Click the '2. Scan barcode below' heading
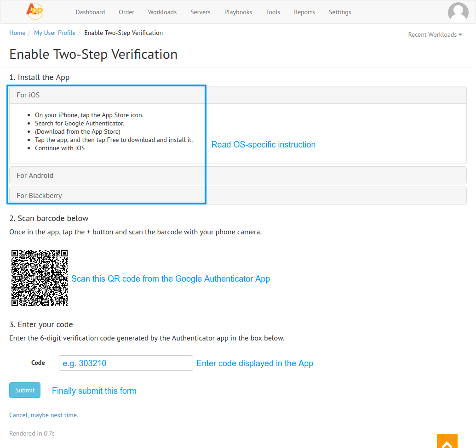 click(x=49, y=218)
